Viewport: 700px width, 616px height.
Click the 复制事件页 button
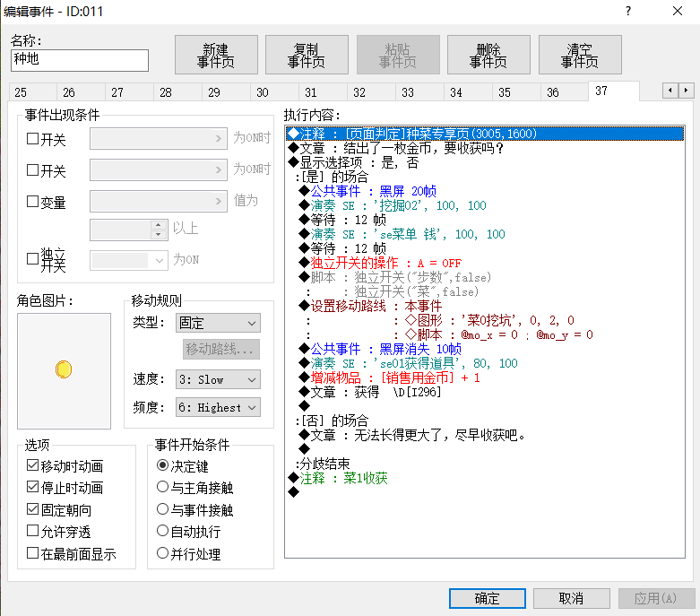tap(307, 55)
